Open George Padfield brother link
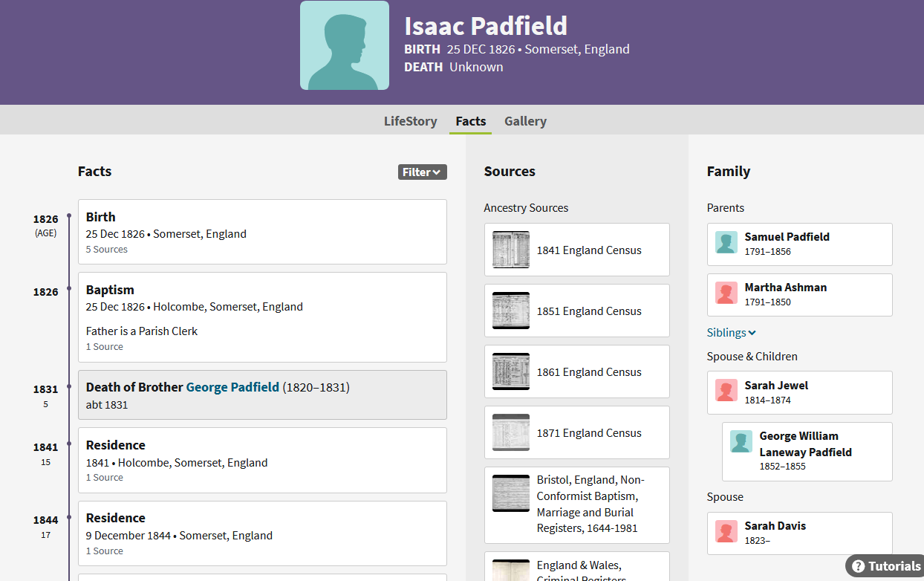 232,387
